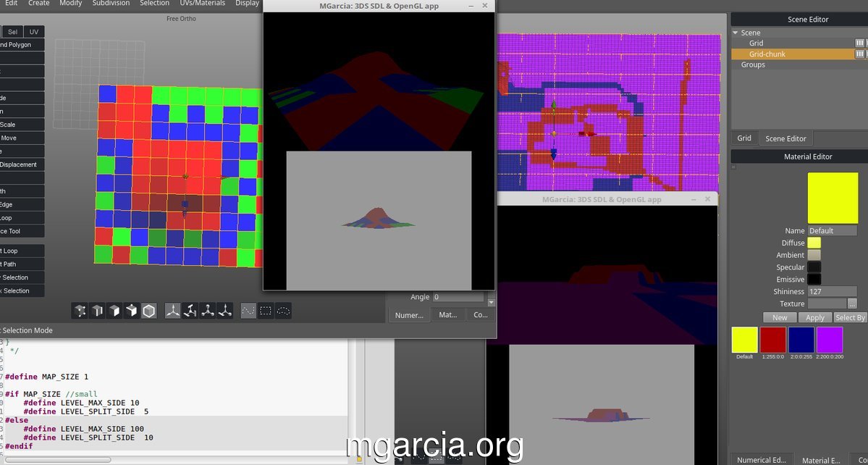Activate the highlighted outlined cube display icon
Image resolution: width=868 pixels, height=465 pixels.
pos(149,311)
